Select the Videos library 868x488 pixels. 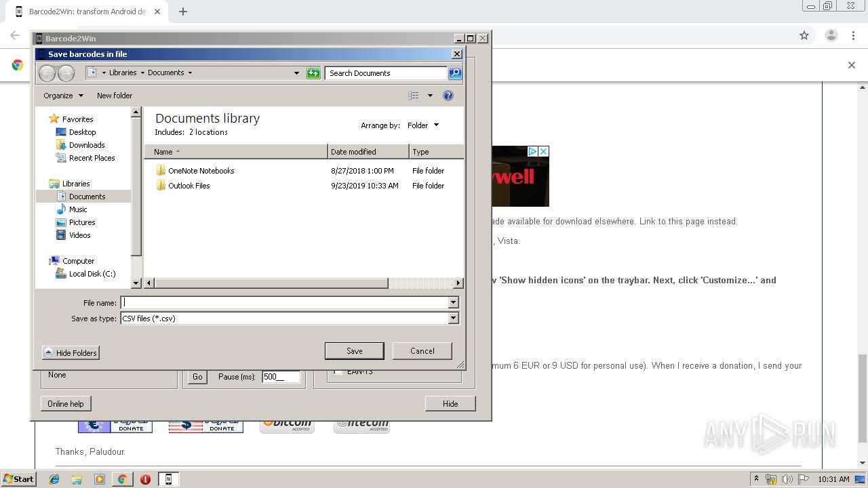(79, 235)
